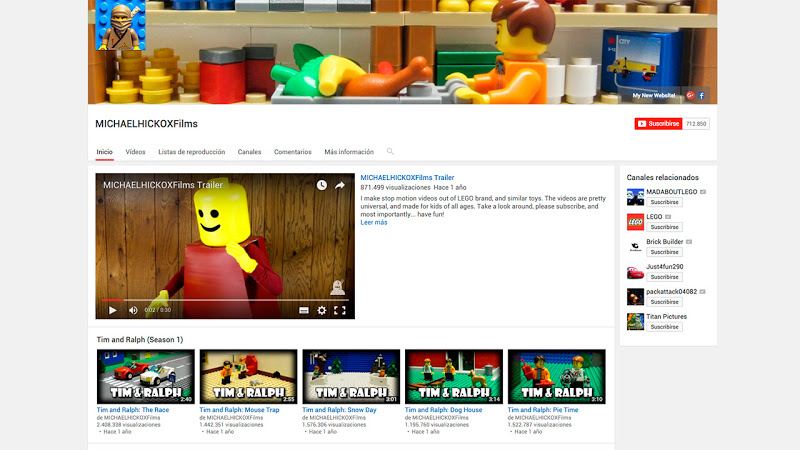Click the MICHAELHICKOXFilms channel name
The image size is (800, 450).
[146, 124]
